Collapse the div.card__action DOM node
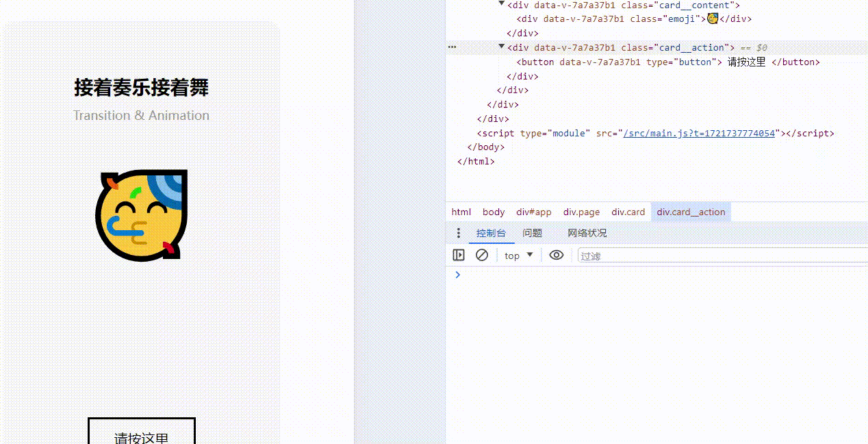The image size is (868, 444). coord(501,47)
